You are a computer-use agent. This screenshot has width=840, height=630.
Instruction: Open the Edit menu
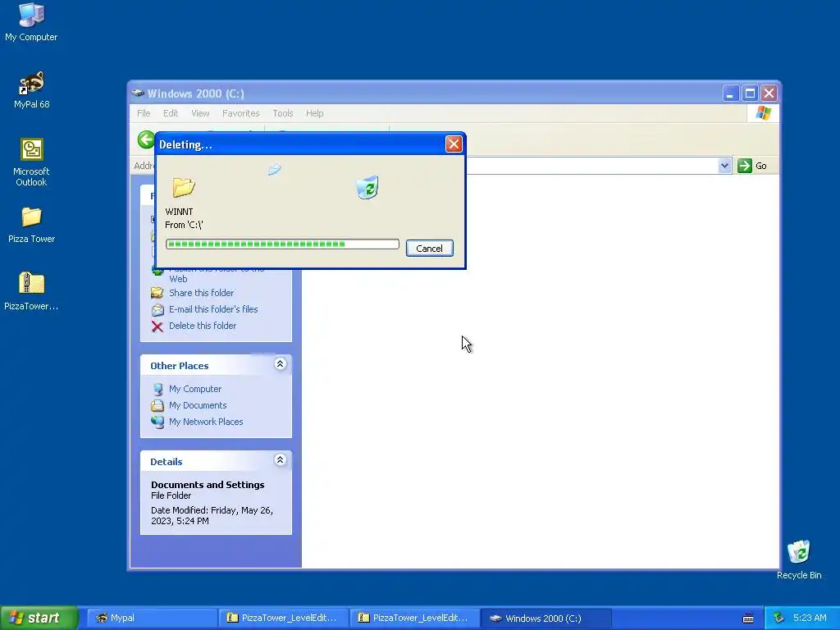pyautogui.click(x=171, y=113)
